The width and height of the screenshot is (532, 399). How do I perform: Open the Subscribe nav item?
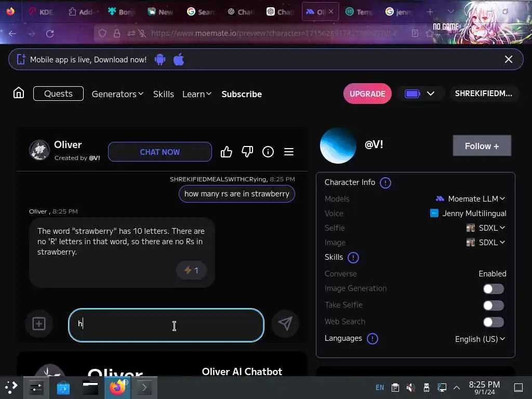tap(242, 94)
